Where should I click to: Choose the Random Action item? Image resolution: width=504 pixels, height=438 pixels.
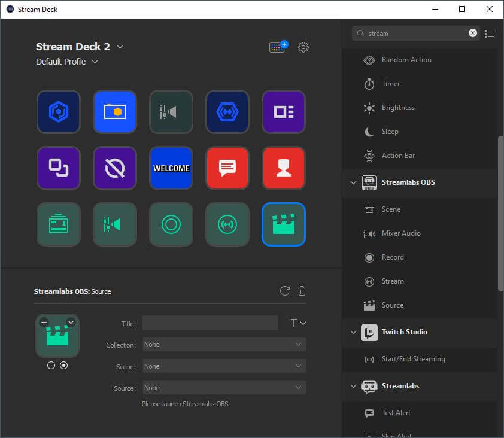tap(420, 60)
